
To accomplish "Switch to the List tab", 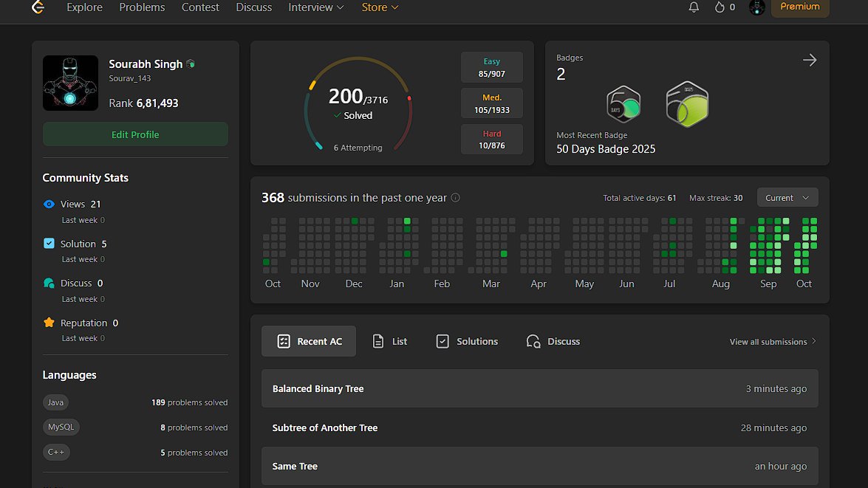I will click(390, 341).
